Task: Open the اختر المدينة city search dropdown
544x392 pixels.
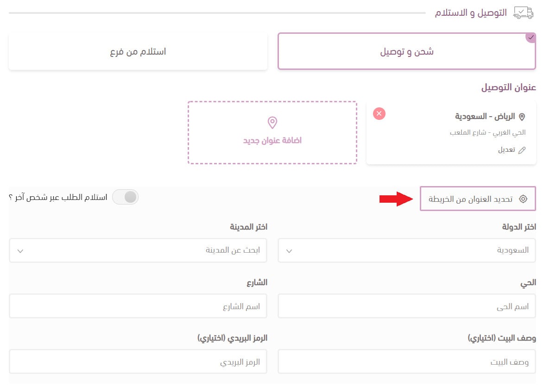Action: point(138,250)
